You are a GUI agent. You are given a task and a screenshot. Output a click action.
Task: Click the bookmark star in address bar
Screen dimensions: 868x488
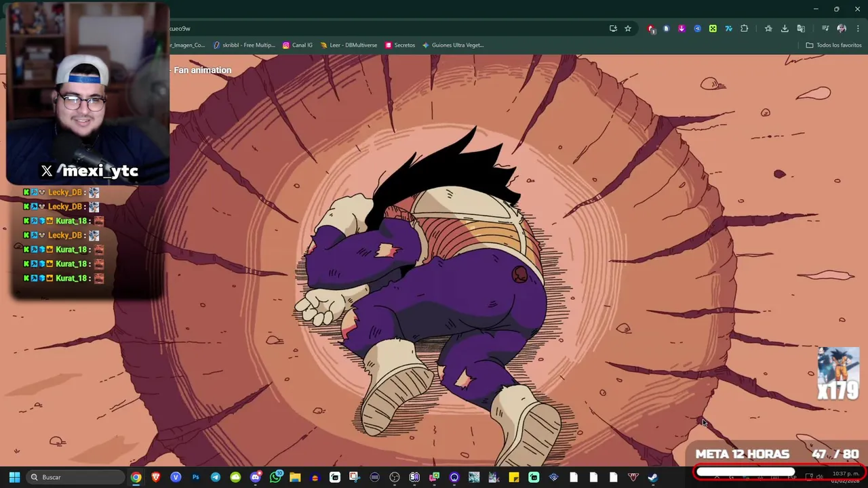(x=628, y=28)
